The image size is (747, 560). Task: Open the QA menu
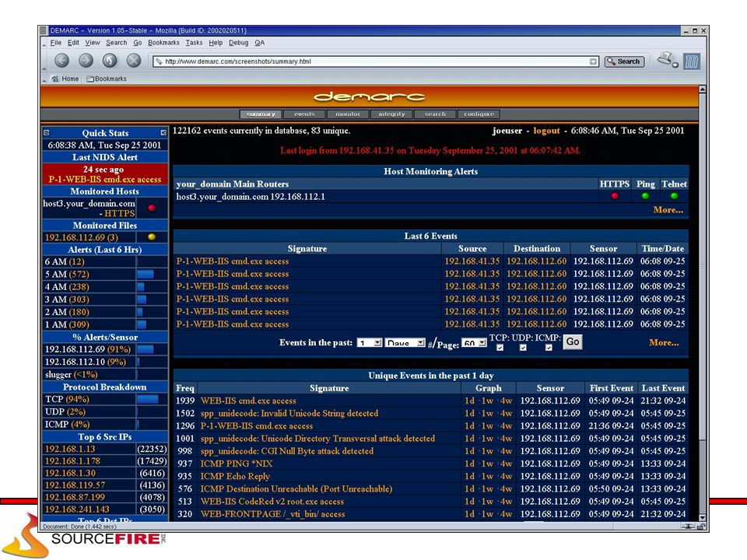[260, 43]
